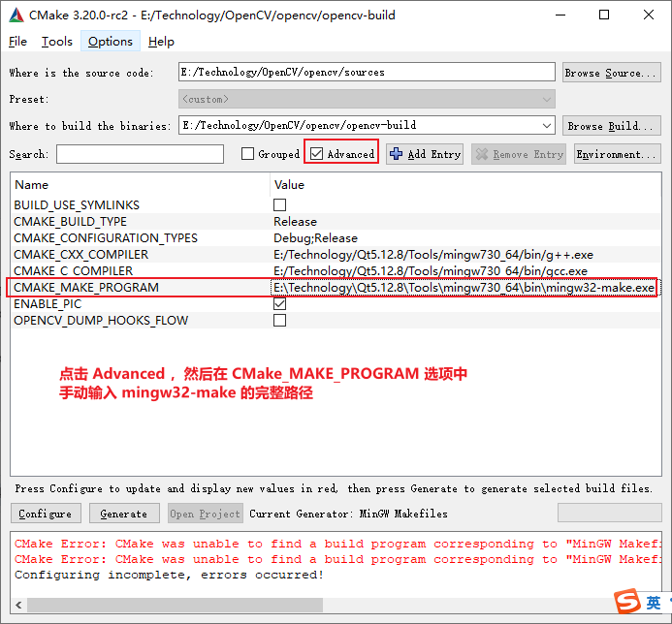672x624 pixels.
Task: Open the File menu
Action: pos(17,42)
